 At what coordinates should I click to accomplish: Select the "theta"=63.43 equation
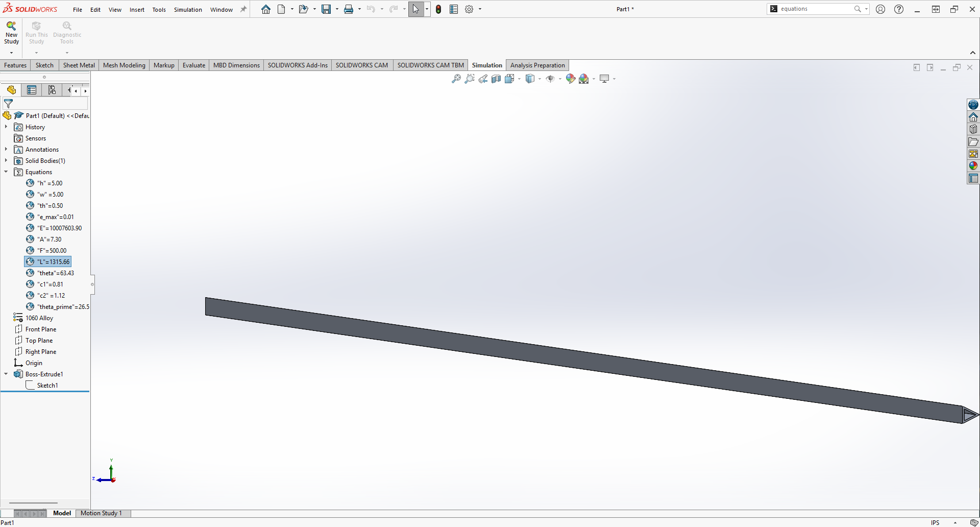click(50, 273)
